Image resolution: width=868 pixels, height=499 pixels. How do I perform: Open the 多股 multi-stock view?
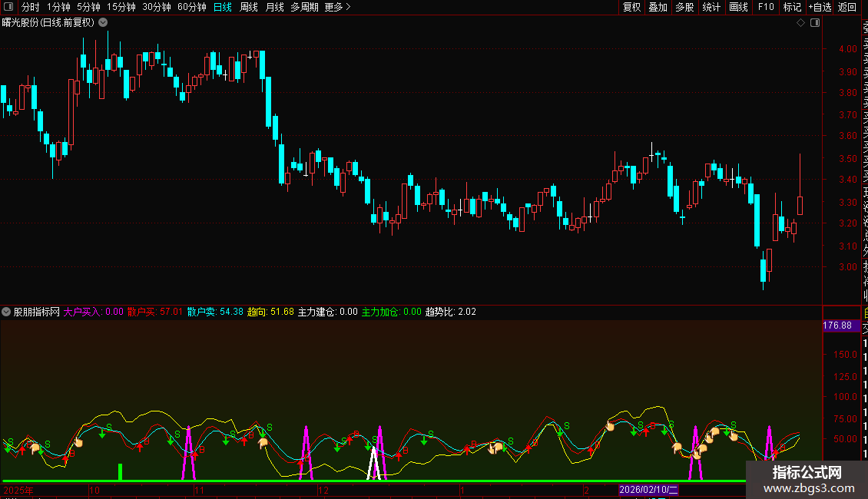pyautogui.click(x=684, y=7)
